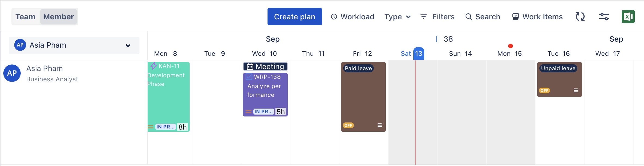Open the Workload clock view
644x166 pixels.
tap(353, 17)
